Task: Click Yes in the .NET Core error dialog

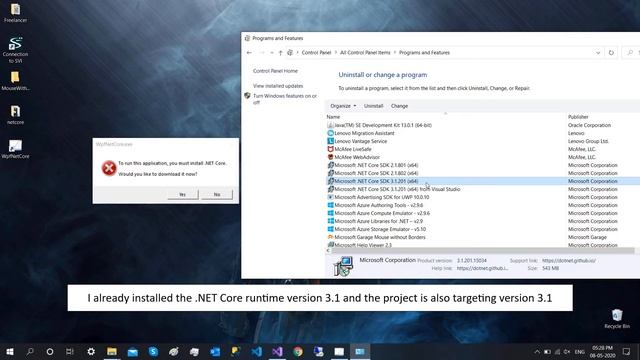Action: (182, 194)
